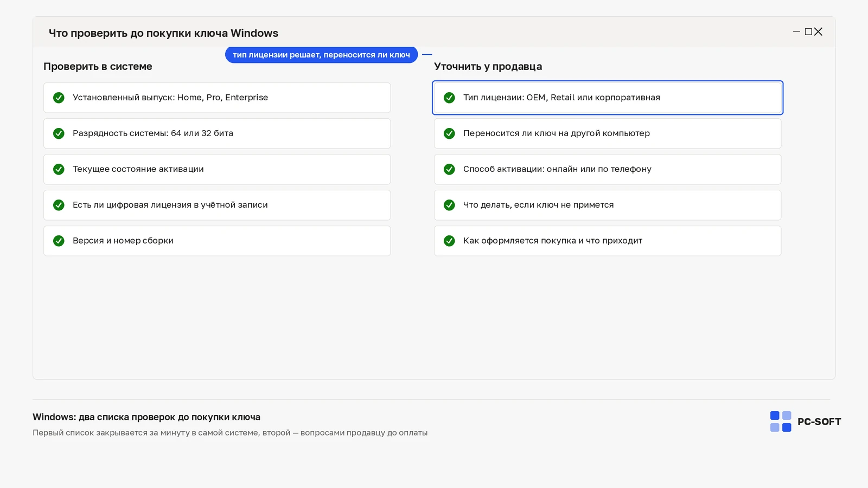The image size is (868, 488).
Task: Select 'Что делать, если ключ не примется' text
Action: tap(539, 205)
